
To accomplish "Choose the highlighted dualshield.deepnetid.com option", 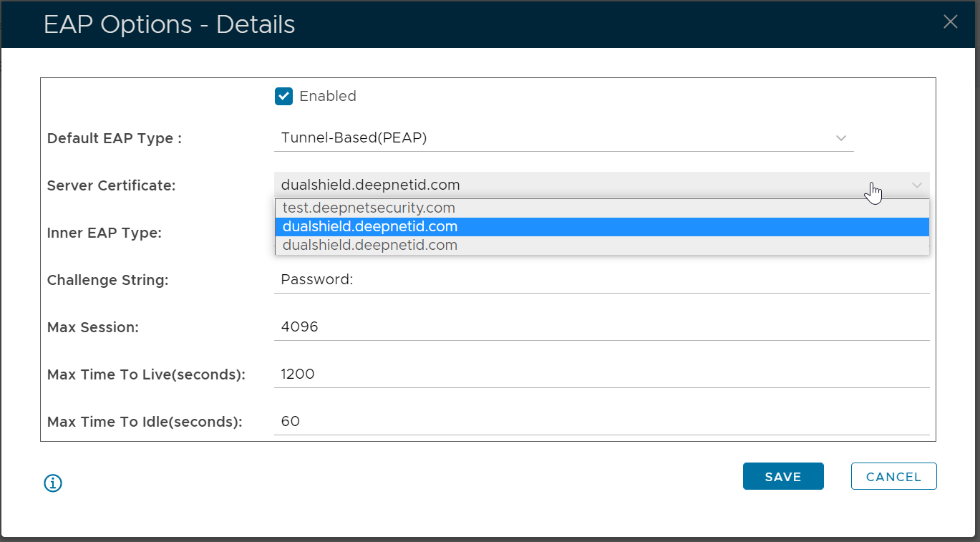I will coord(370,227).
